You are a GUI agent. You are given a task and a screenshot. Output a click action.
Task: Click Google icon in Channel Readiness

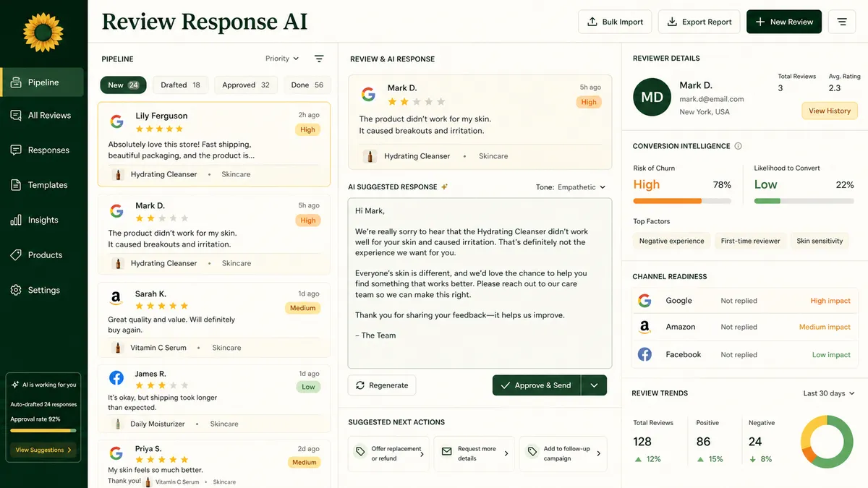click(x=644, y=301)
